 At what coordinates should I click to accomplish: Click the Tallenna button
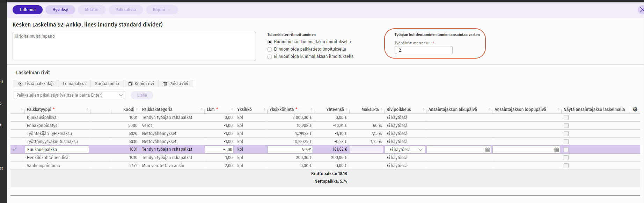tap(28, 10)
